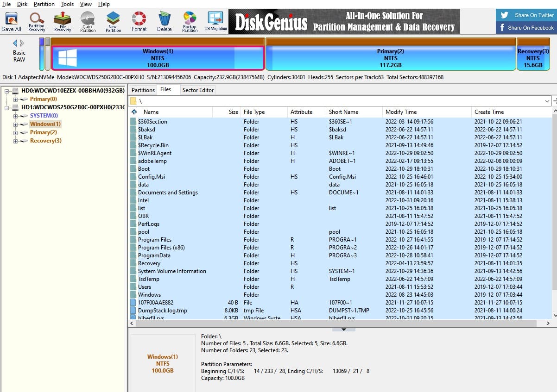557x392 pixels.
Task: Go to the next disk arrow
Action: (x=22, y=44)
